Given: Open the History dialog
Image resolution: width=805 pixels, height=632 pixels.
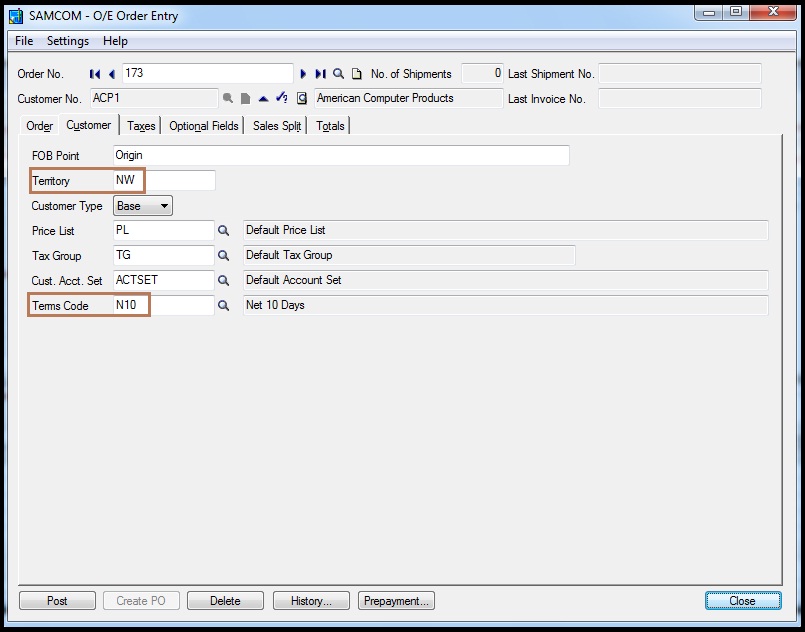Looking at the screenshot, I should (x=311, y=601).
